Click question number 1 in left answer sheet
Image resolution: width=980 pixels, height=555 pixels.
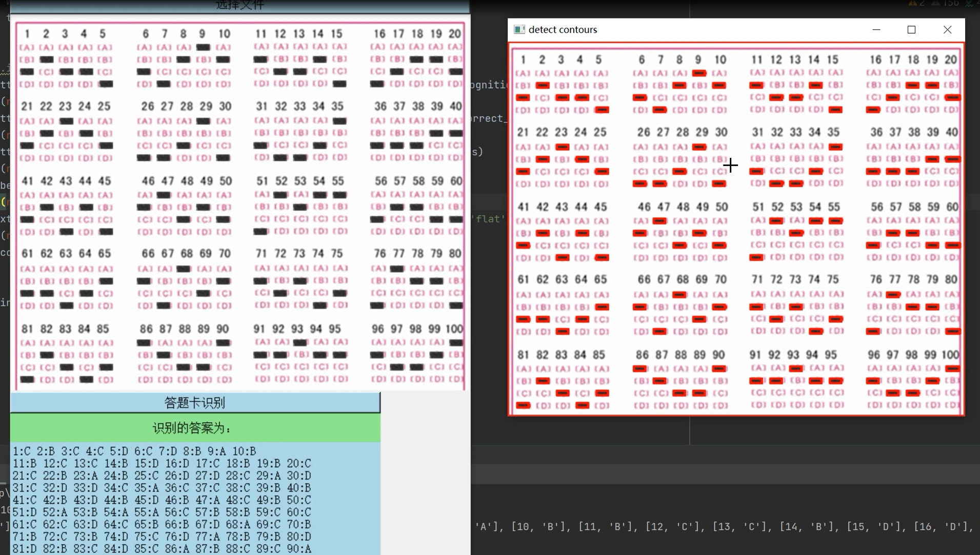(x=27, y=34)
